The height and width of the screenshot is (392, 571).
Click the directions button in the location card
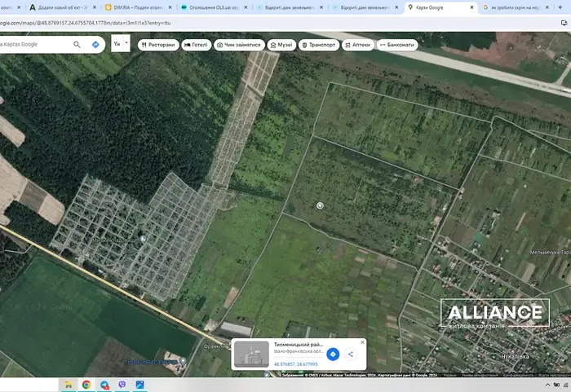pyautogui.click(x=333, y=354)
